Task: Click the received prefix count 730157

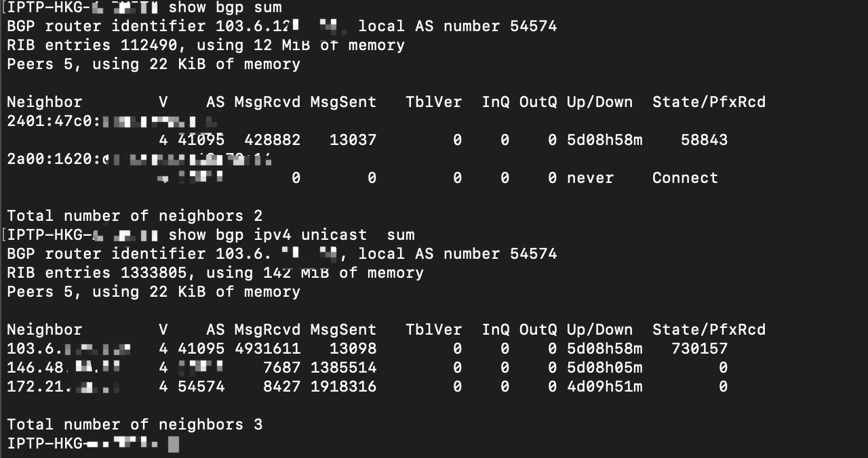Action: click(x=699, y=349)
